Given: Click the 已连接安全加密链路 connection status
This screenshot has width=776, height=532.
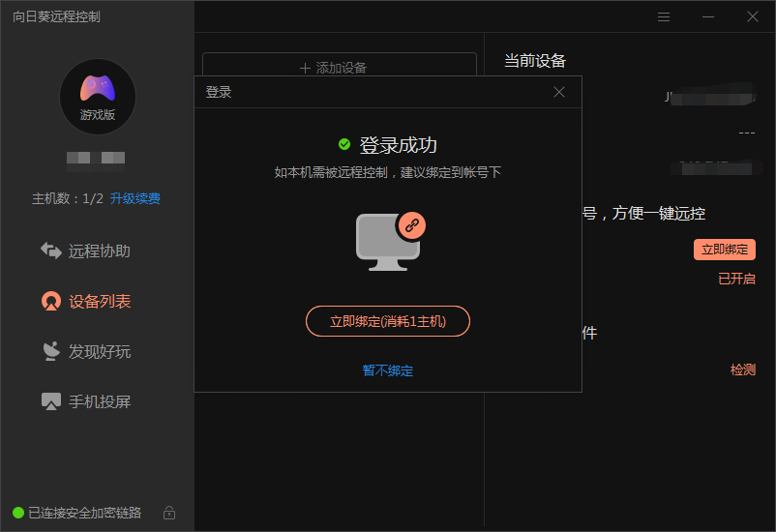Looking at the screenshot, I should point(83,513).
